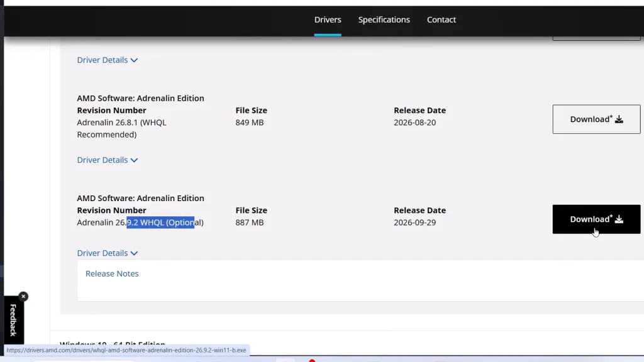Expand Driver Details for Adrenalin 26.8.1
The height and width of the screenshot is (362, 644).
tap(107, 160)
